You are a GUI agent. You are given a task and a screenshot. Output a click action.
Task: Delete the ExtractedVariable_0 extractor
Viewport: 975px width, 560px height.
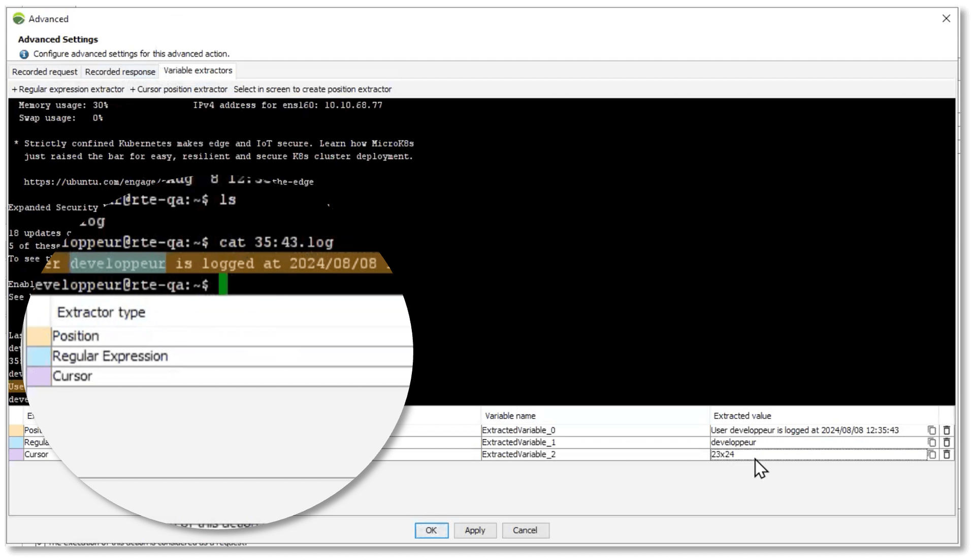pos(947,430)
